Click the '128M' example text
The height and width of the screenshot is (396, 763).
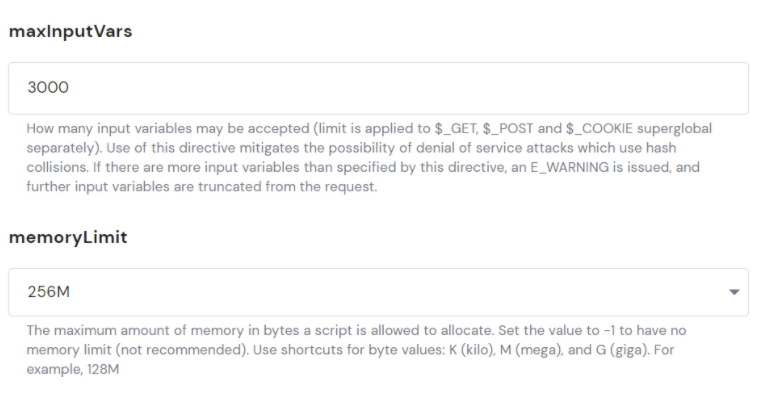(103, 369)
